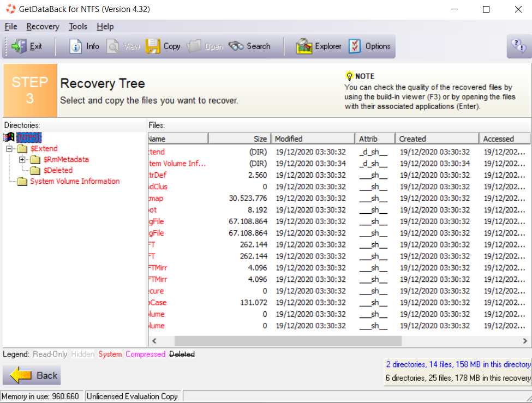Select the 'tem Volume Inf...' directory row
The image size is (532, 403).
[x=339, y=164]
